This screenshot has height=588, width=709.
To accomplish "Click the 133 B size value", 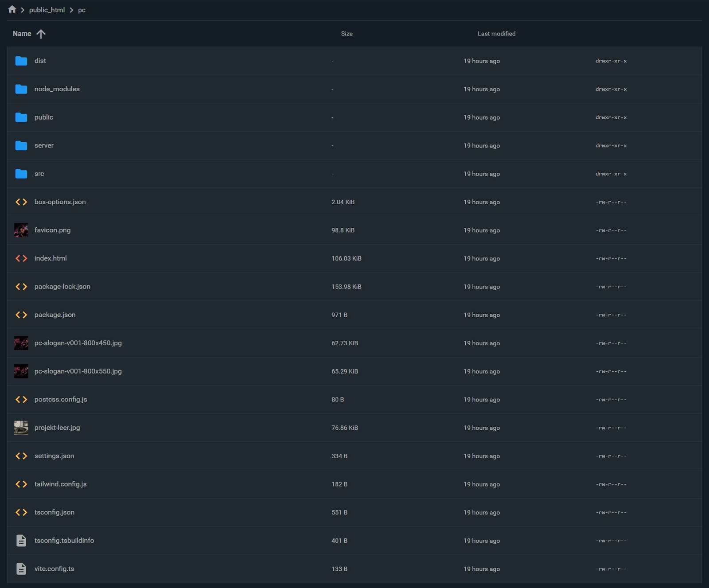I will (339, 569).
